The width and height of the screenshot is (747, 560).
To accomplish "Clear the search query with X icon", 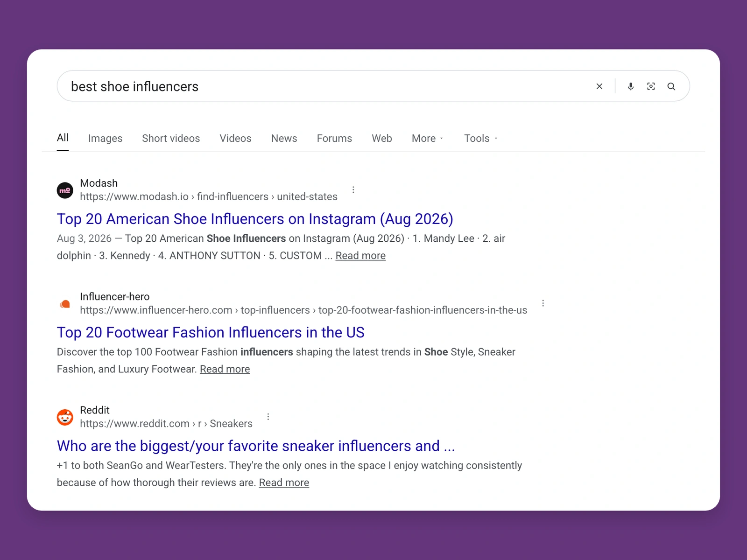I will pos(599,86).
